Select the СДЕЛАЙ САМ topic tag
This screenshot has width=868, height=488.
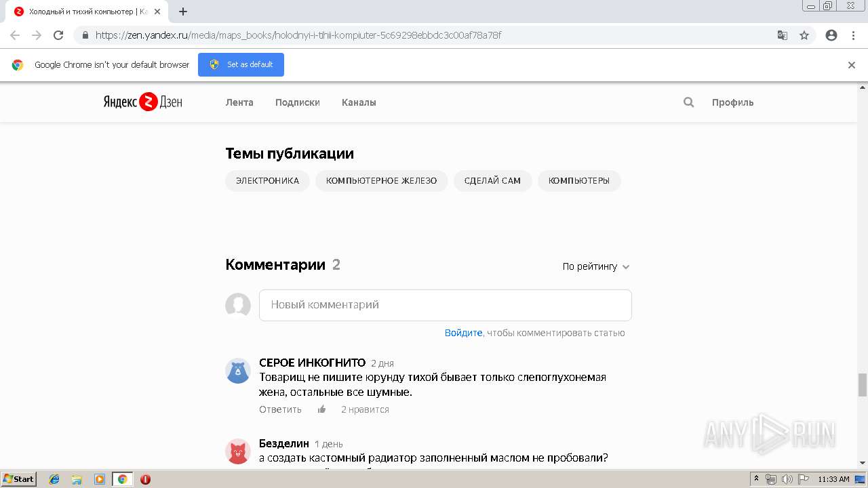492,181
